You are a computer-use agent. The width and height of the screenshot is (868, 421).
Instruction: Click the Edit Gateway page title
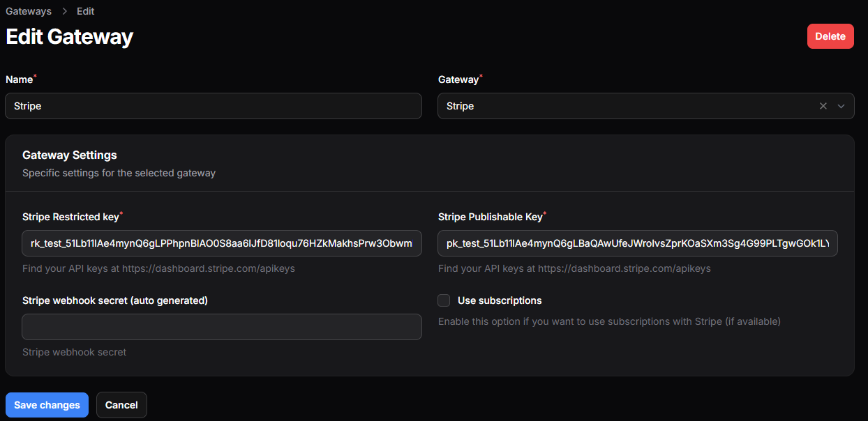(x=70, y=36)
